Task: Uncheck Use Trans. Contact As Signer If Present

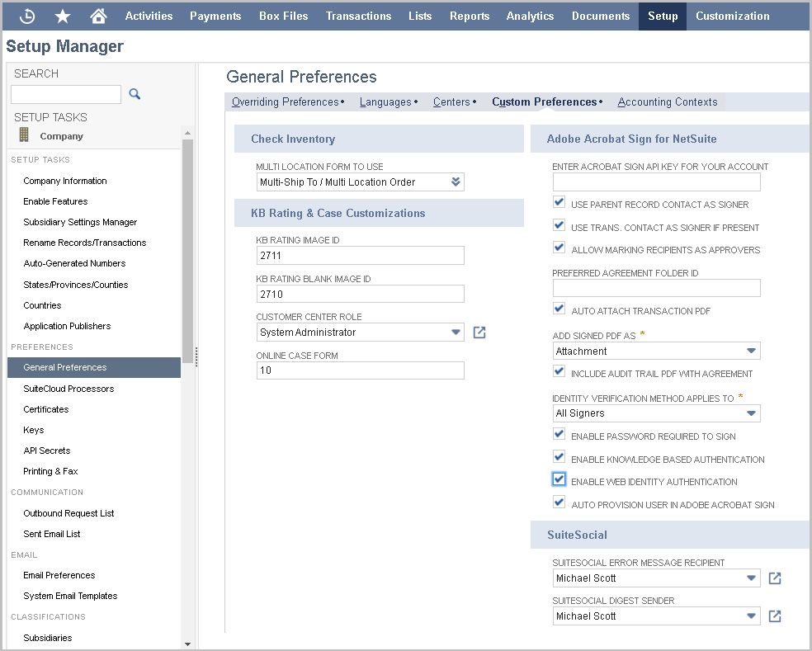Action: 559,225
